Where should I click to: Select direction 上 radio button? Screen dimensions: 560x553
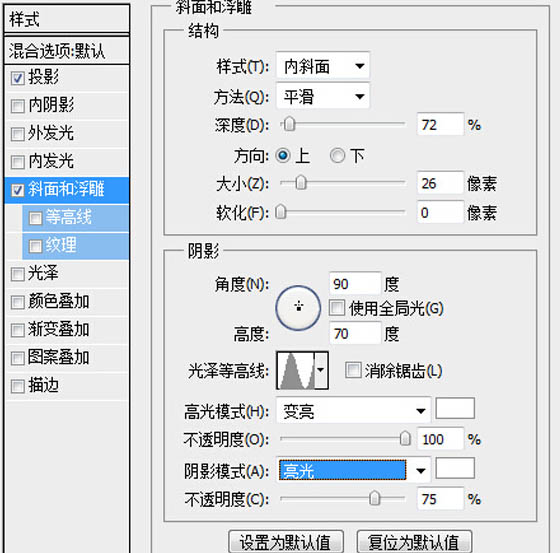(x=283, y=156)
